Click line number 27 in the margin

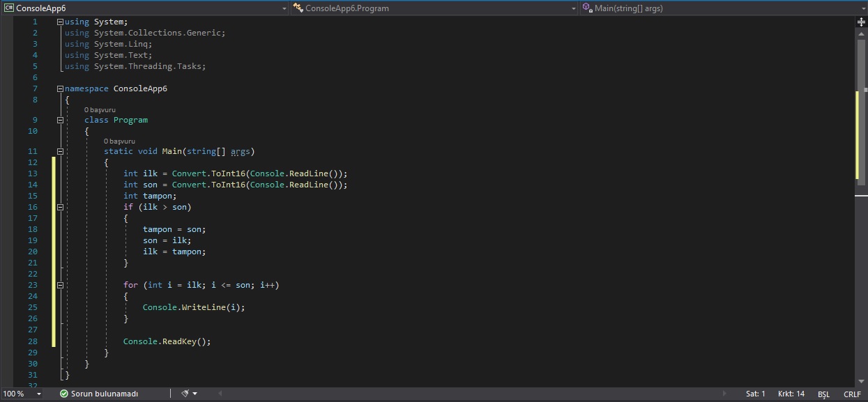[x=33, y=330]
